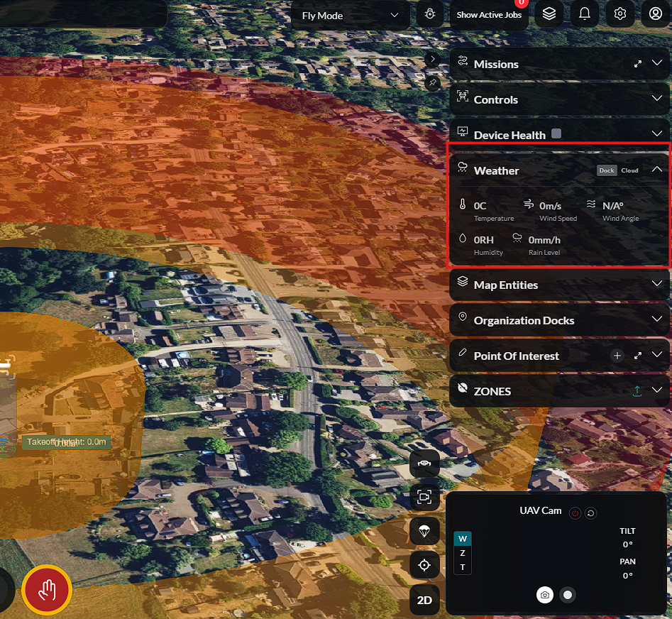Image resolution: width=672 pixels, height=619 pixels.
Task: Click the red emergency stop hand button
Action: (x=47, y=590)
